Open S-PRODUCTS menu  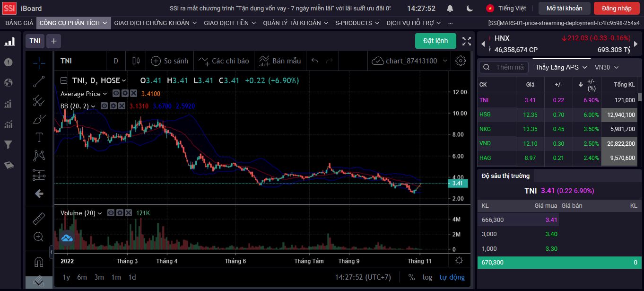(x=358, y=23)
